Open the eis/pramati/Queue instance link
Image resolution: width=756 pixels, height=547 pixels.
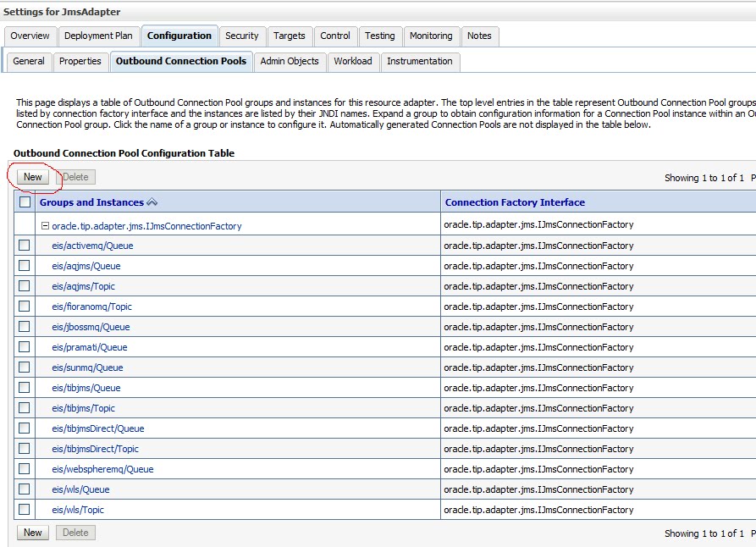(x=90, y=347)
